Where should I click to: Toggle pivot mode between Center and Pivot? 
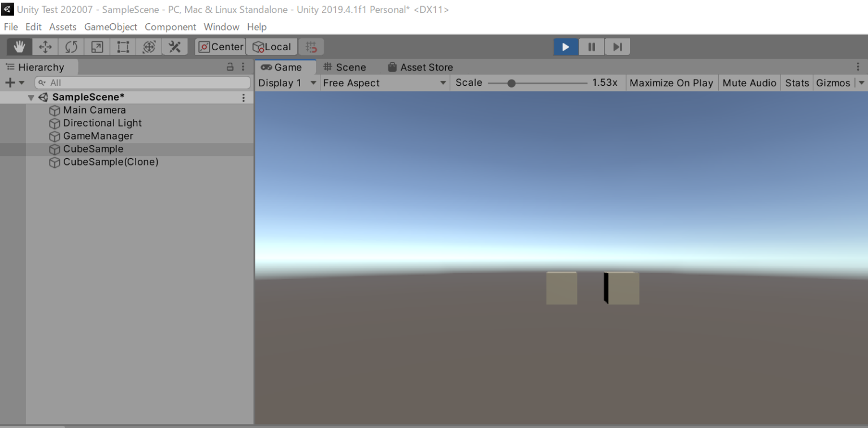pyautogui.click(x=220, y=46)
